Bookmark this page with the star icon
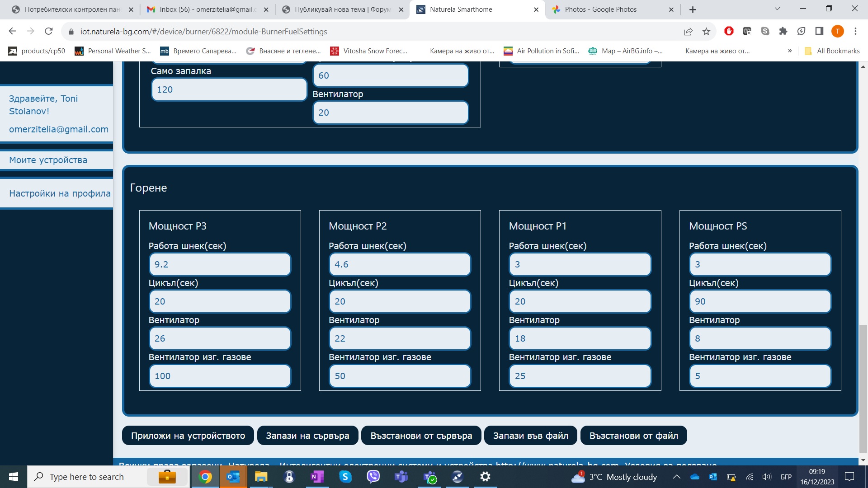 tap(706, 31)
